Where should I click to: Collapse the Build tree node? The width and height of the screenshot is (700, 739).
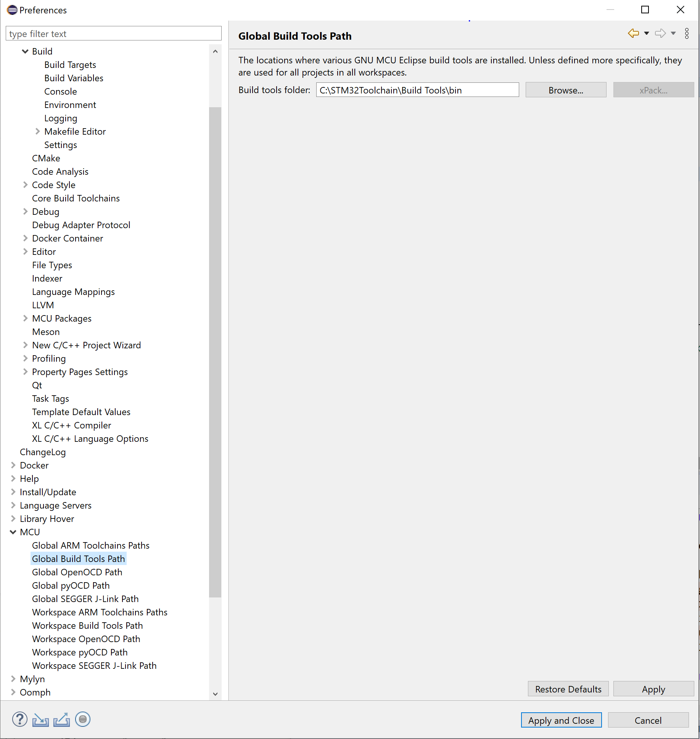pyautogui.click(x=25, y=51)
